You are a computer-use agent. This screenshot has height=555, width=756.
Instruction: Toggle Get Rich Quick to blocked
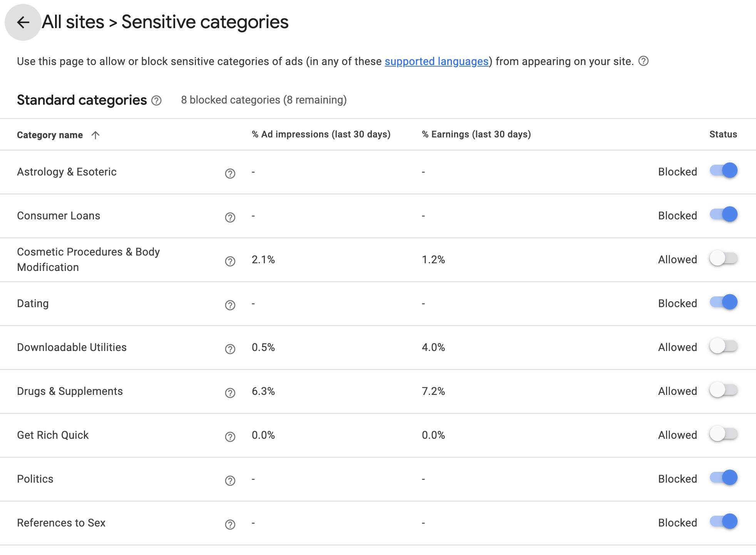(x=723, y=434)
